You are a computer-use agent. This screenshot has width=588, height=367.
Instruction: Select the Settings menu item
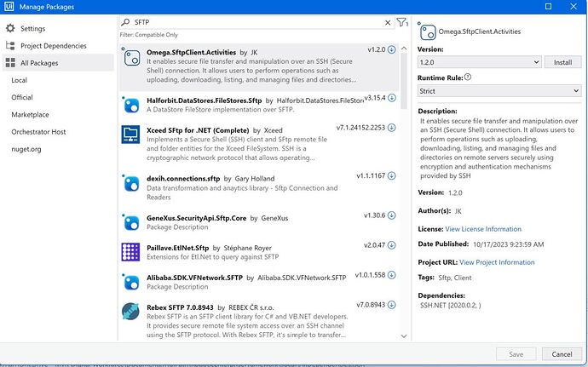[x=32, y=28]
